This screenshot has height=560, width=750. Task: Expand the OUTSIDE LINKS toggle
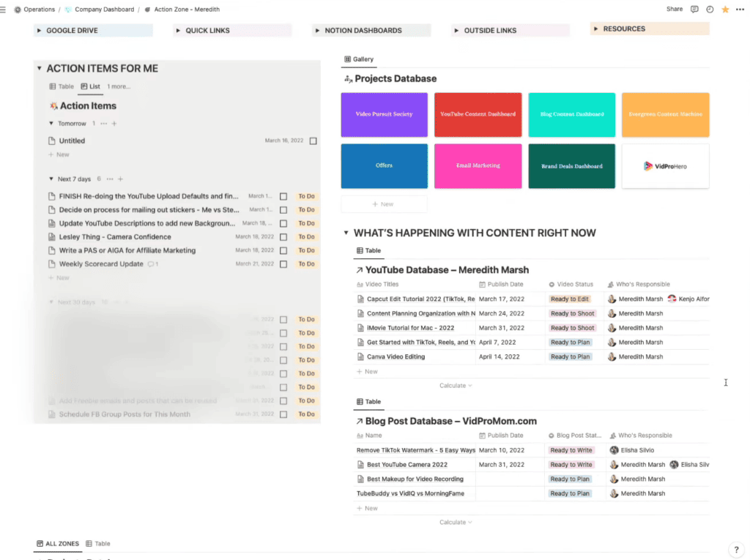(x=456, y=31)
